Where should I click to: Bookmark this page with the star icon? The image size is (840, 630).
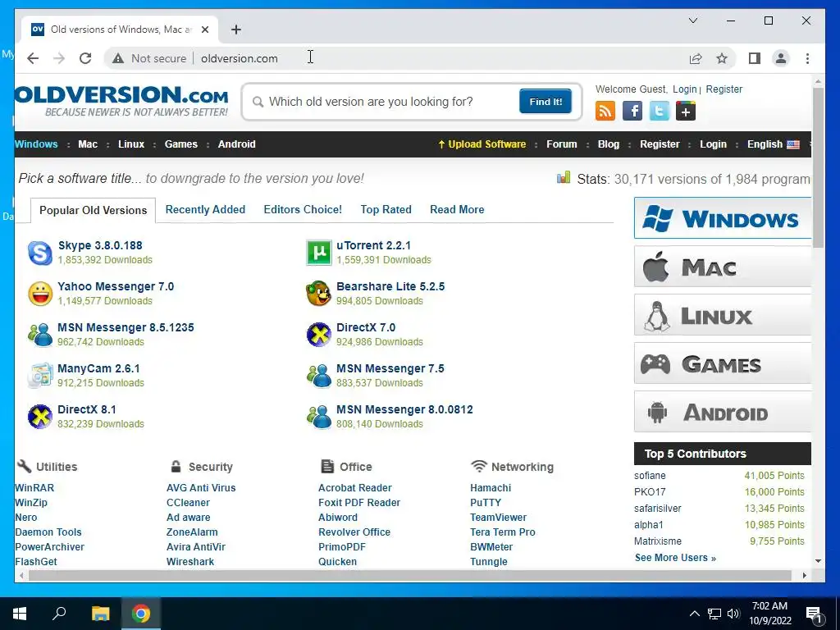[722, 58]
